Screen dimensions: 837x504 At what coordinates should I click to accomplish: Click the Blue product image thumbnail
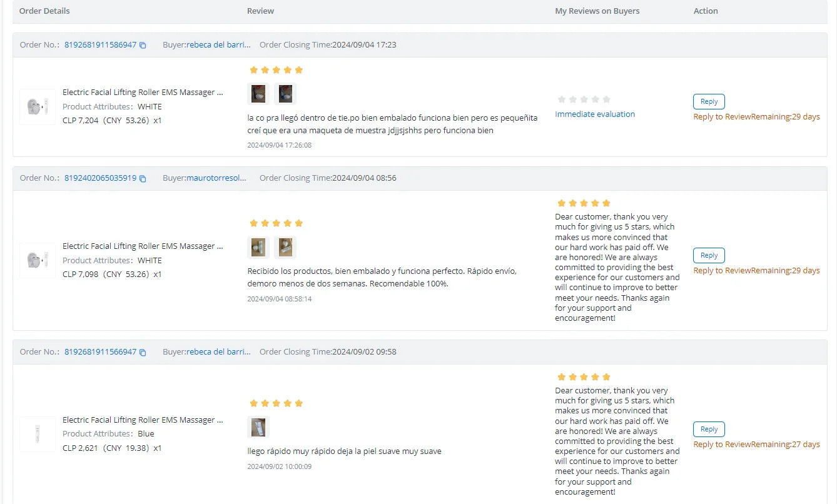click(38, 434)
